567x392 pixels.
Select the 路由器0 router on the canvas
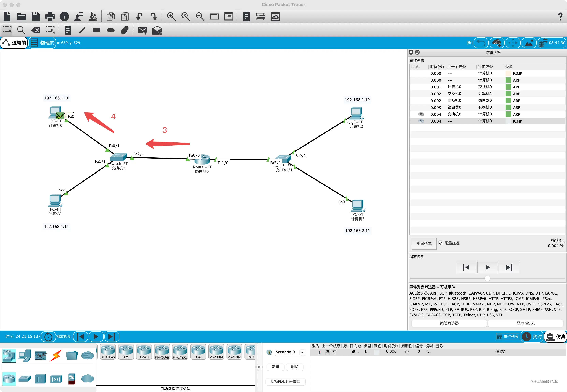click(x=202, y=160)
